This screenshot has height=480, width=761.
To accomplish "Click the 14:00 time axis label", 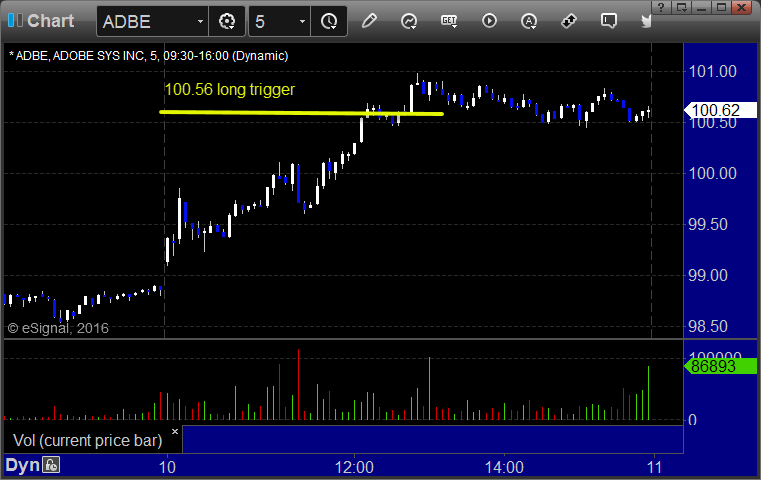I will click(x=504, y=467).
